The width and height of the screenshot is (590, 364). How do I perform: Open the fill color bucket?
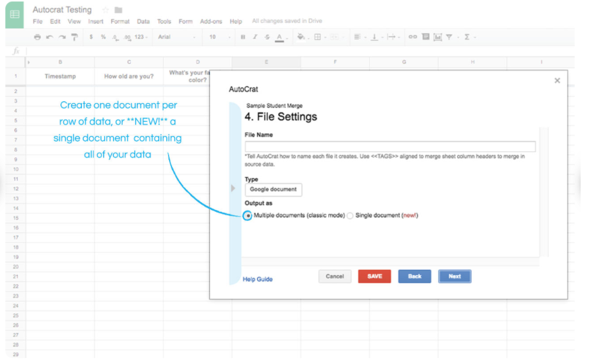tap(301, 37)
